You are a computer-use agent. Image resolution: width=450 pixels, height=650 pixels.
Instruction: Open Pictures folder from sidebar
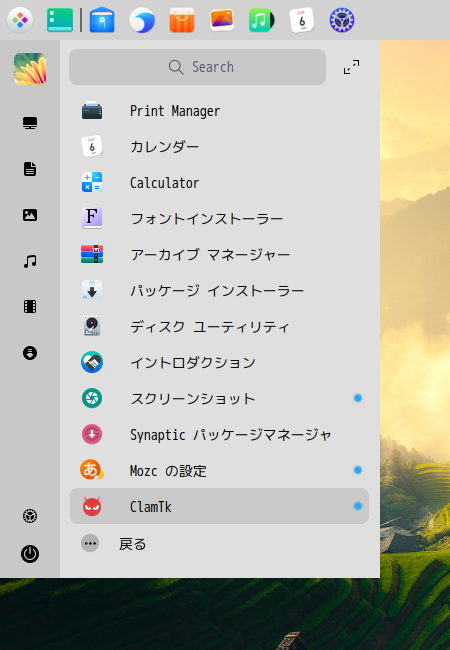click(x=30, y=215)
